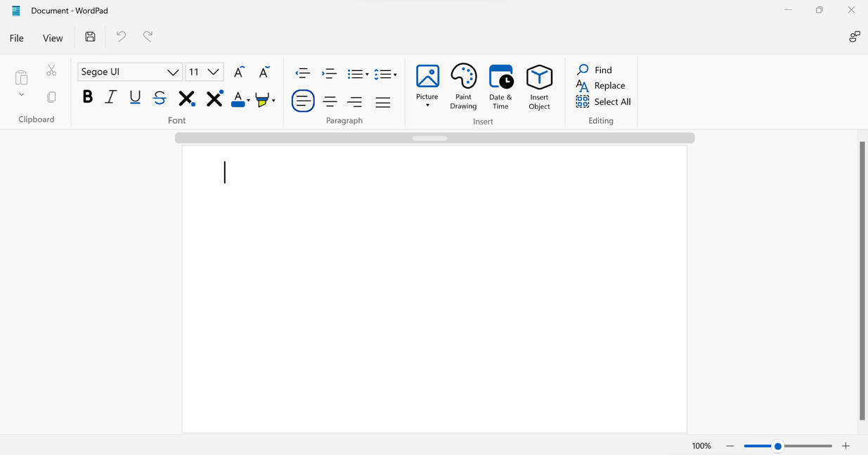Open the bullet list style dropdown
Viewport: 868px width, 455px height.
[x=366, y=73]
